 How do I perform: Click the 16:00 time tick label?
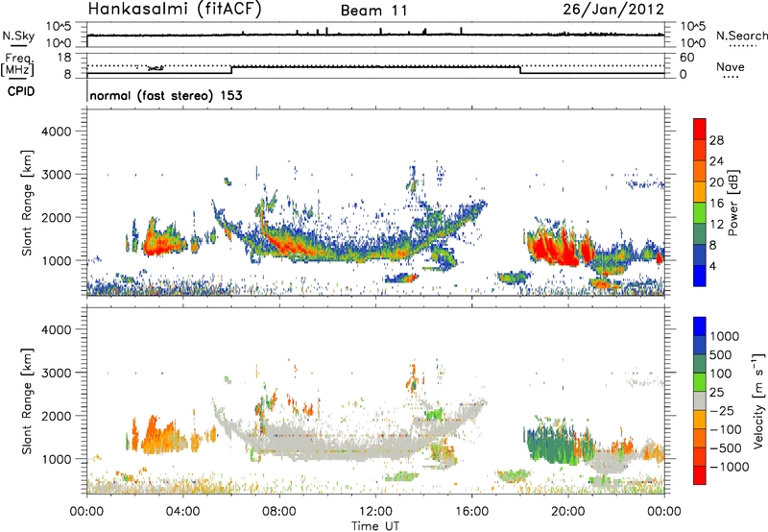471,512
